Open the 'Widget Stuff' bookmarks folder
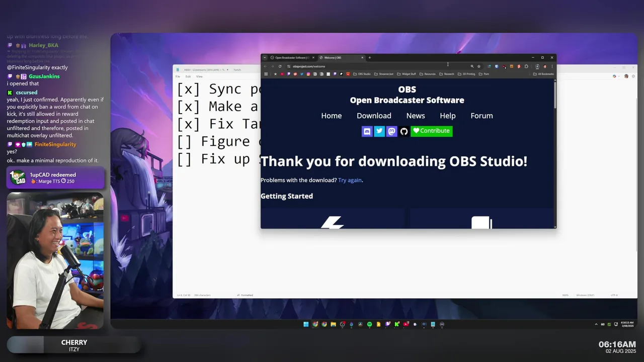 (x=407, y=74)
